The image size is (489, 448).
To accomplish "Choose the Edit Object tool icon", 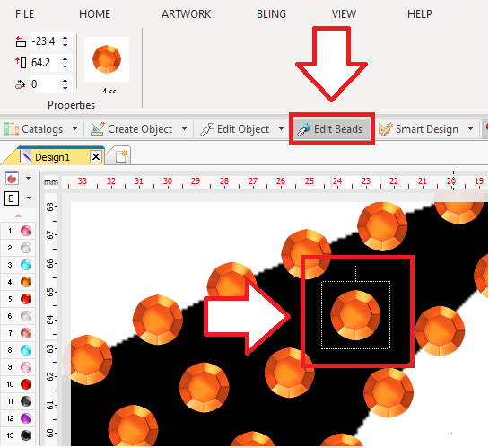I will pos(207,129).
